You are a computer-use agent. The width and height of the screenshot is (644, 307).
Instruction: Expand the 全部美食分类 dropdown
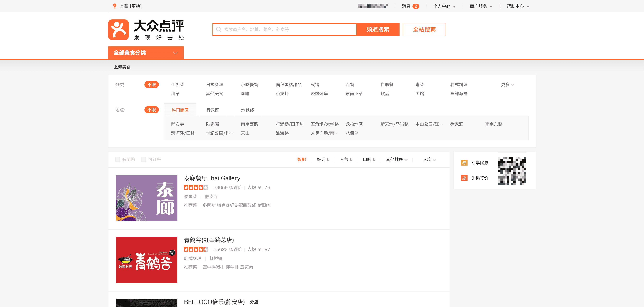(146, 53)
